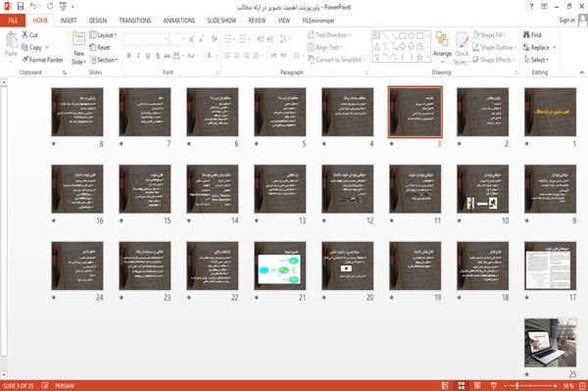Select slide 17 thumbnail with document page
Viewport: 588px width, 391px height.
click(550, 266)
